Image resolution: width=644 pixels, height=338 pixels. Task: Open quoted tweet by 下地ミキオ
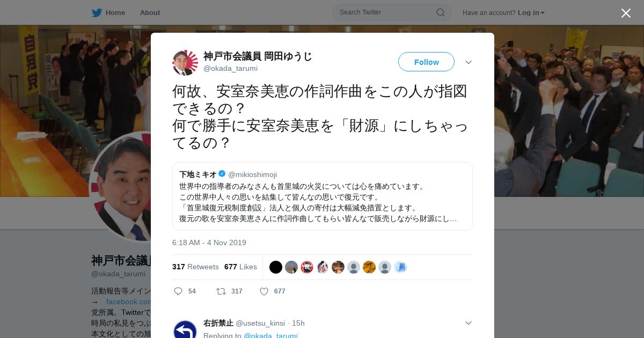point(323,196)
